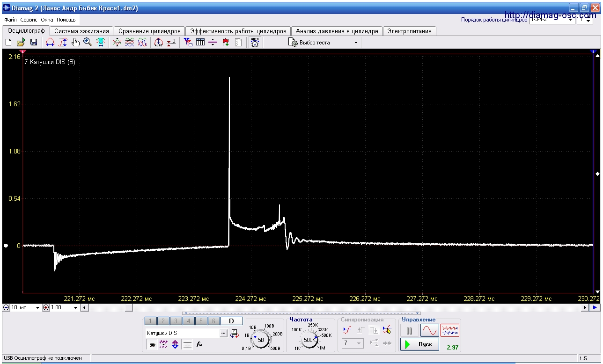Click the blue play arrow beside the scrollbar
The image size is (603, 364).
coord(595,307)
